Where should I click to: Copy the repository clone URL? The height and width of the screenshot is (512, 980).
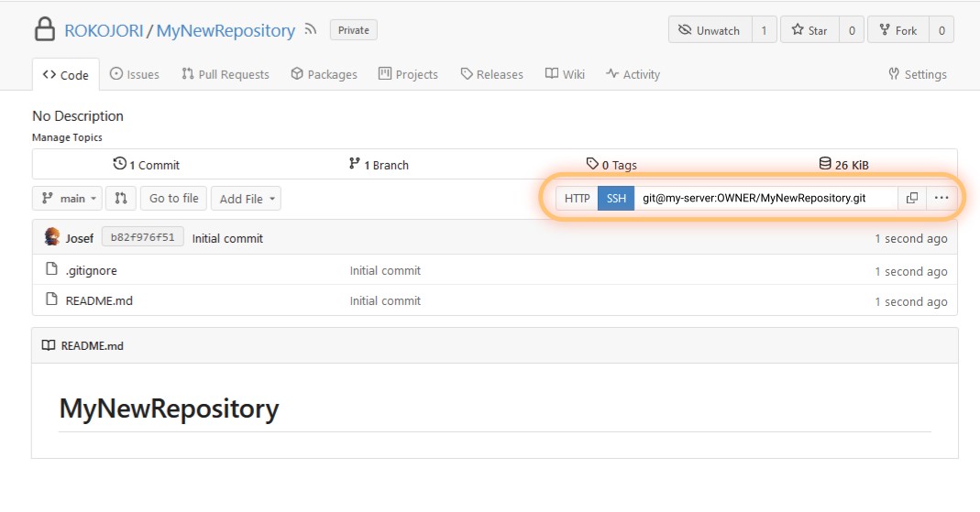tap(912, 198)
